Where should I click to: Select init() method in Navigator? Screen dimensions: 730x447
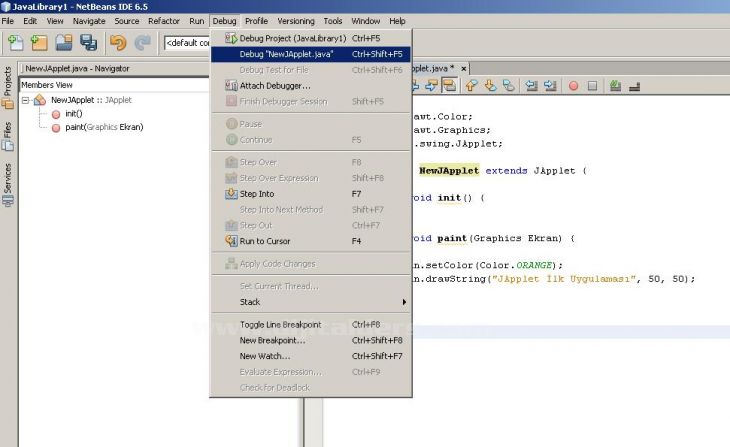[x=74, y=114]
